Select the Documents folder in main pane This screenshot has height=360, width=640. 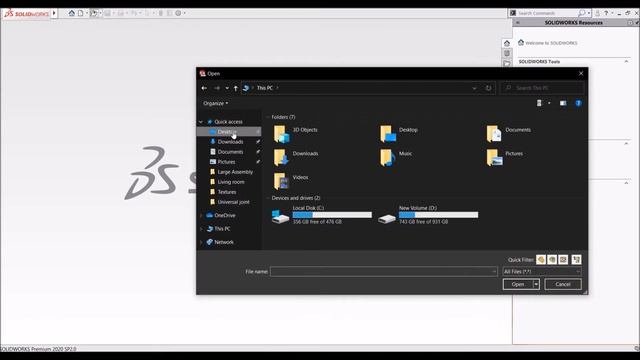click(509, 133)
